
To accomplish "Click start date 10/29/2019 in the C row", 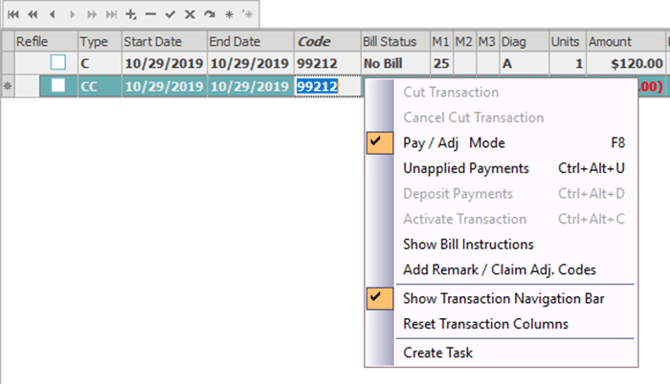I will (165, 63).
